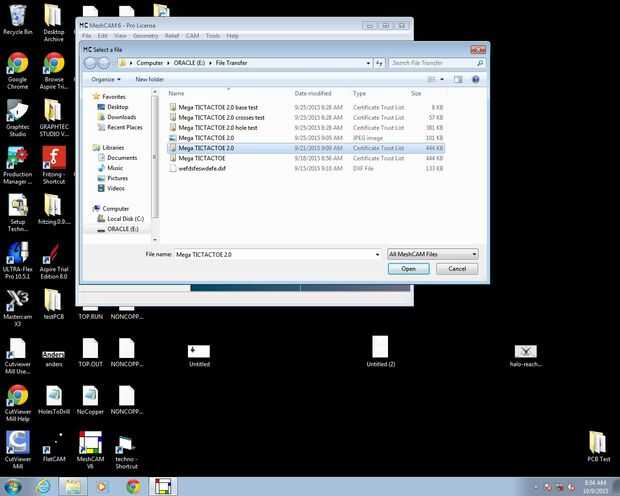Open Windows Explorer from the taskbar
This screenshot has width=620, height=496.
point(73,487)
